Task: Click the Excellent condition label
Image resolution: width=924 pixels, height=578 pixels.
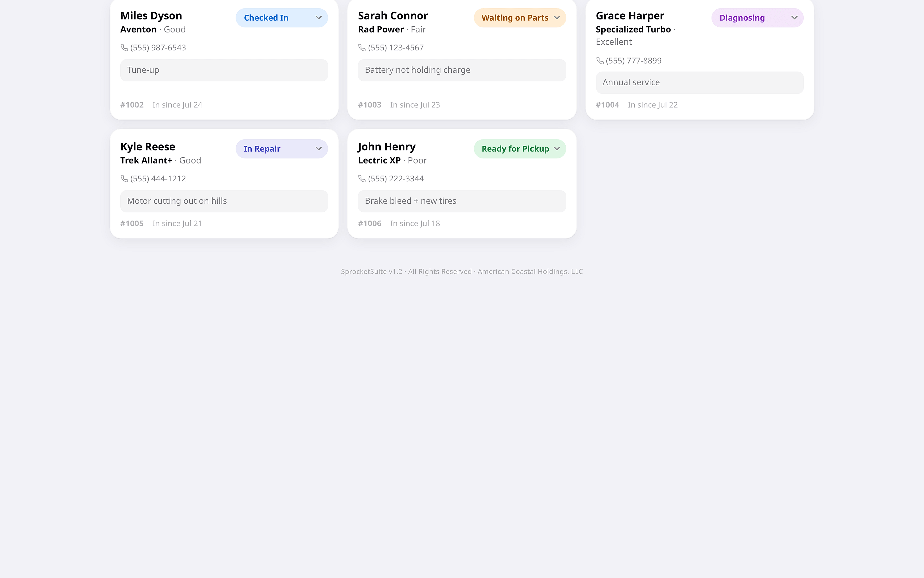Action: (614, 42)
